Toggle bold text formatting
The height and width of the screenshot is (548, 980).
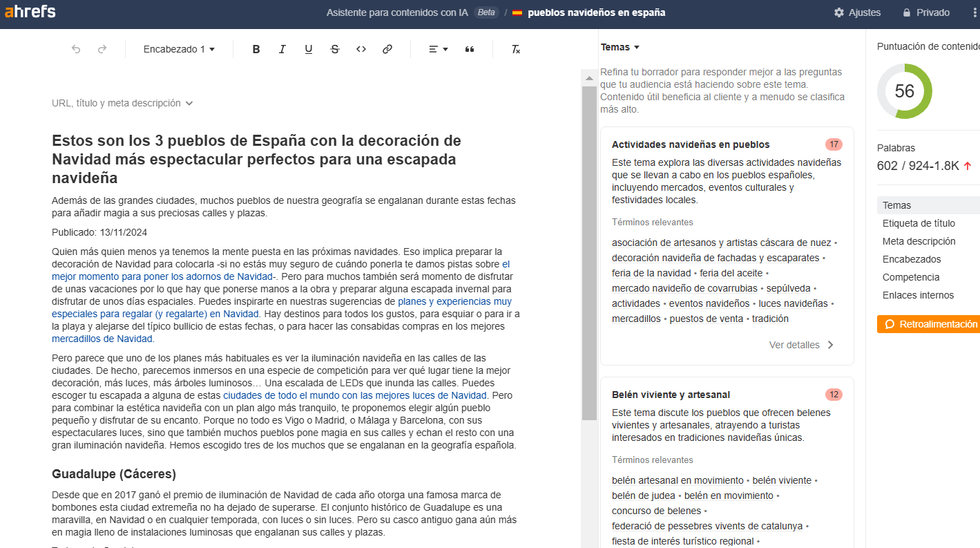(256, 49)
